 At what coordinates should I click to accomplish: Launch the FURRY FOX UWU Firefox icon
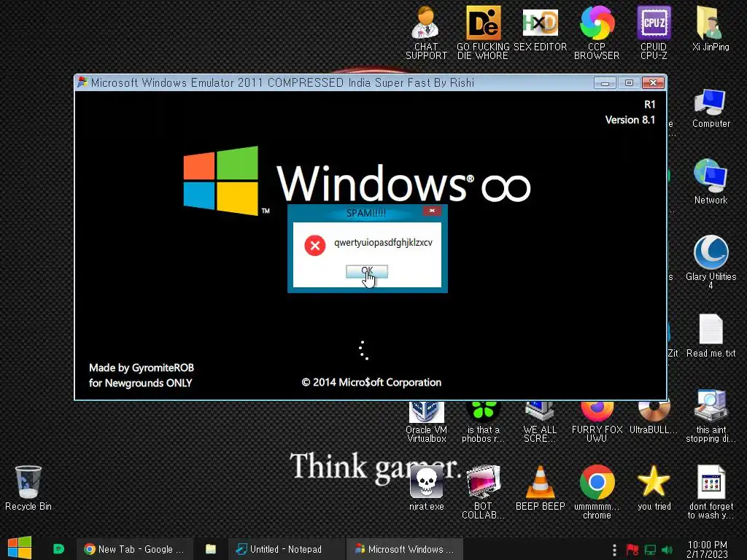597,422
